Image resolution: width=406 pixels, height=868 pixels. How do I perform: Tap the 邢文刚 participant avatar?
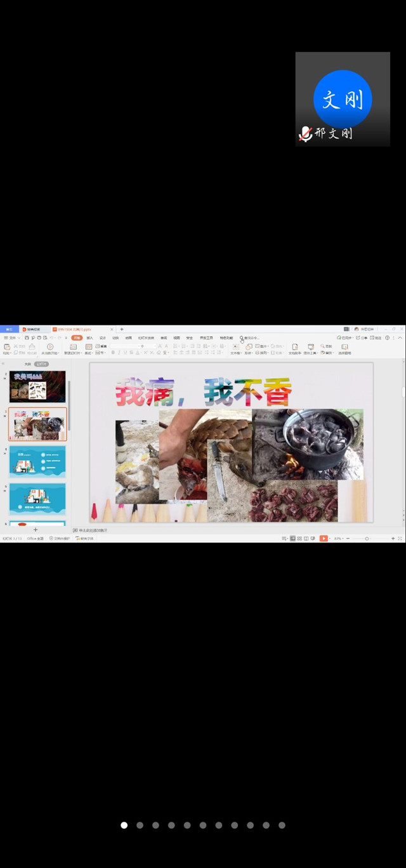tap(343, 99)
